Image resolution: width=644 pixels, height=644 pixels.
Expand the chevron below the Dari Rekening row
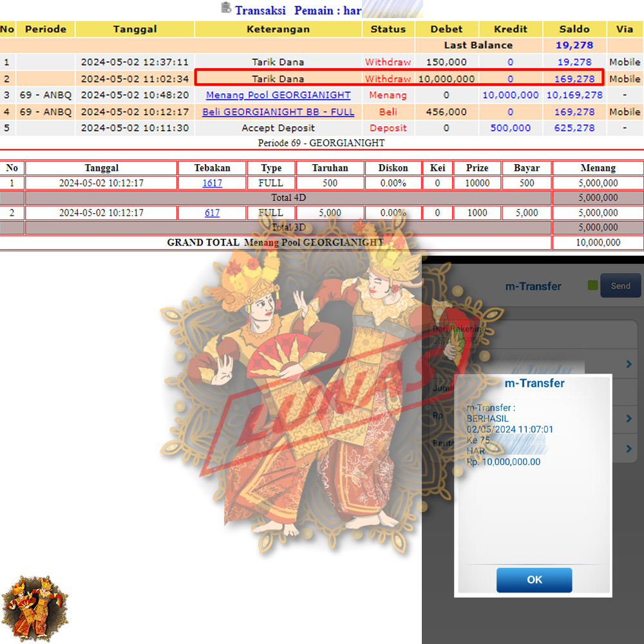pyautogui.click(x=629, y=365)
